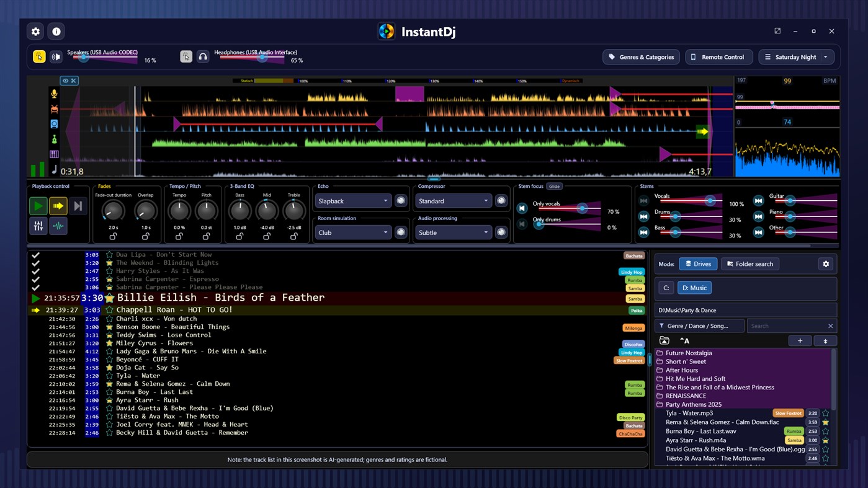Click the Search field in the file browser
The image size is (868, 488).
791,326
